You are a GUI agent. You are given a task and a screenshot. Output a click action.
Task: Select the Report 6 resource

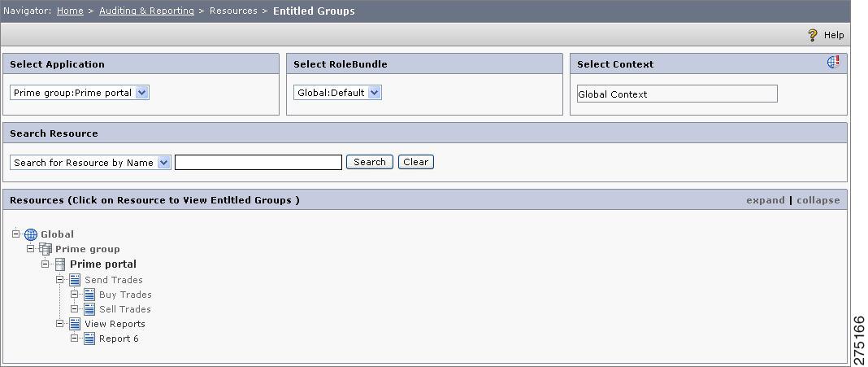coord(119,339)
